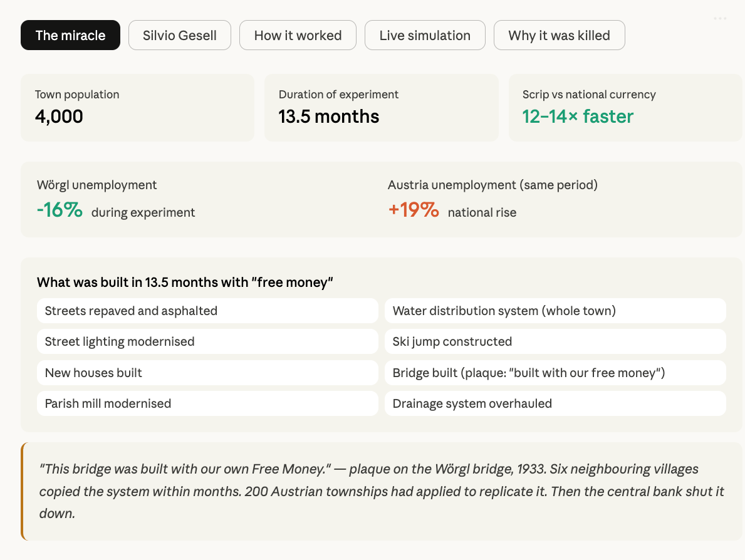Click the Austria unemployment +19% figure
Viewport: 745px width, 560px height.
coord(414,209)
